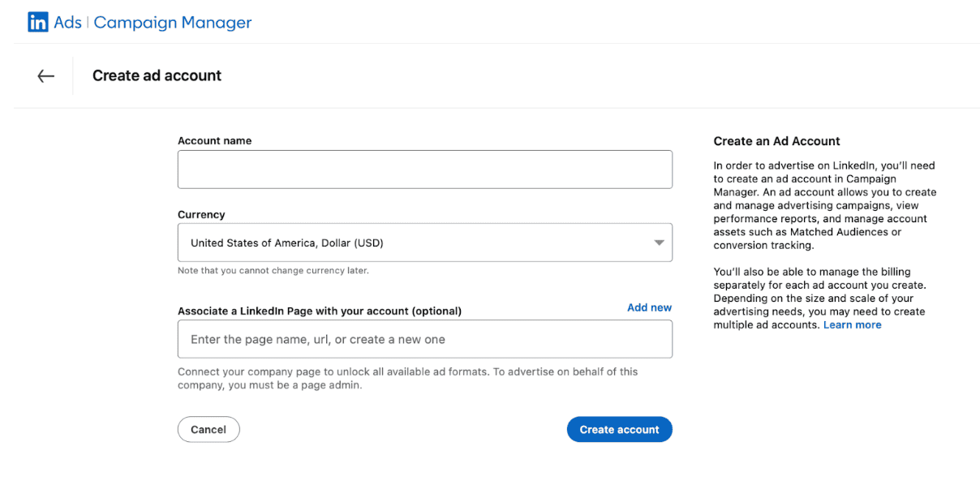Click the paragraph beginning 'You'll also be able'
980x498 pixels.
tap(819, 298)
